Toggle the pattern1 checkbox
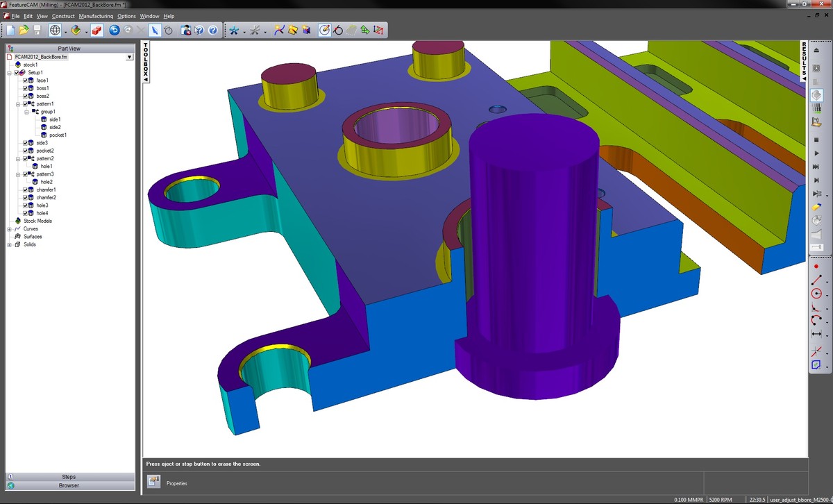 (x=26, y=104)
